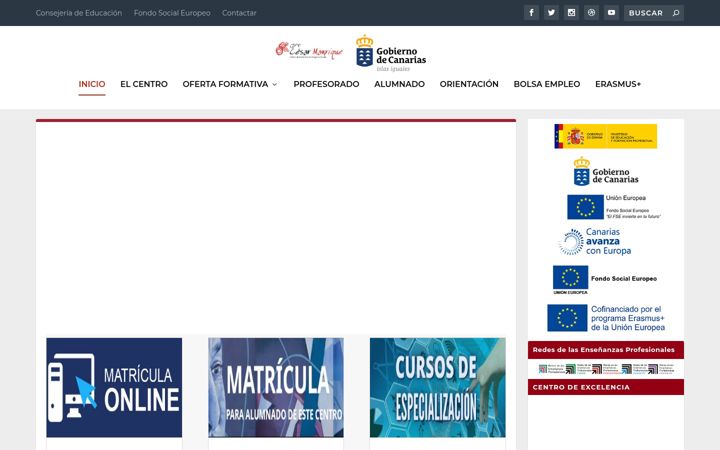
Task: Open the Instagram social icon
Action: [571, 13]
